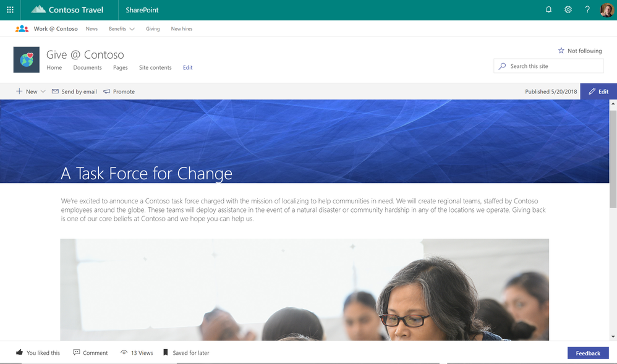Image resolution: width=617 pixels, height=364 pixels.
Task: Click inside the Search this site field
Action: pyautogui.click(x=548, y=66)
